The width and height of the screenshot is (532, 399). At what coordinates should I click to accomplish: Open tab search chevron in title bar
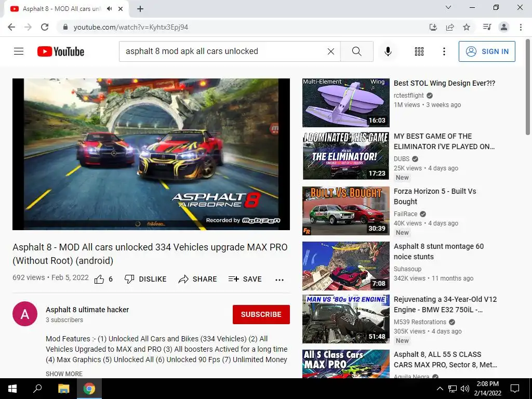(x=448, y=7)
